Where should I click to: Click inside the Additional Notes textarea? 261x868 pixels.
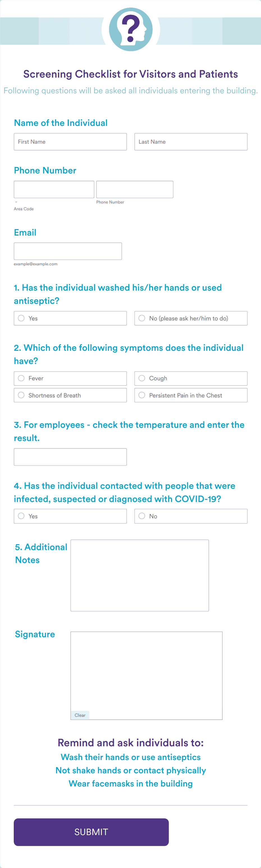pyautogui.click(x=139, y=575)
